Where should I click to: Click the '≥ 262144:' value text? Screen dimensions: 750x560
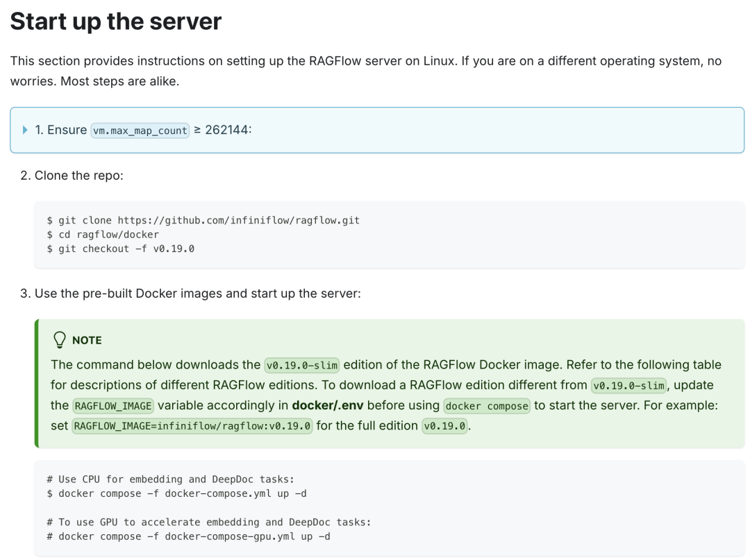[x=222, y=130]
